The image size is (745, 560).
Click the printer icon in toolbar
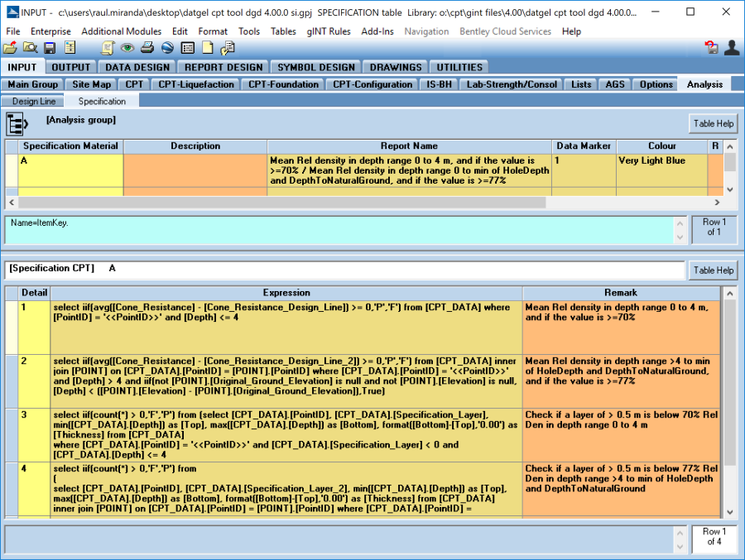coord(147,48)
